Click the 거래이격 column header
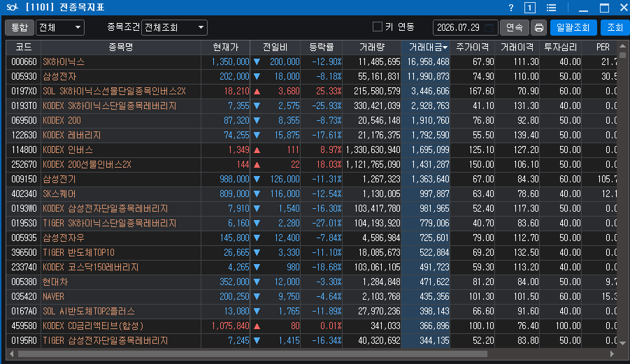This screenshot has height=364, width=630. tap(517, 48)
